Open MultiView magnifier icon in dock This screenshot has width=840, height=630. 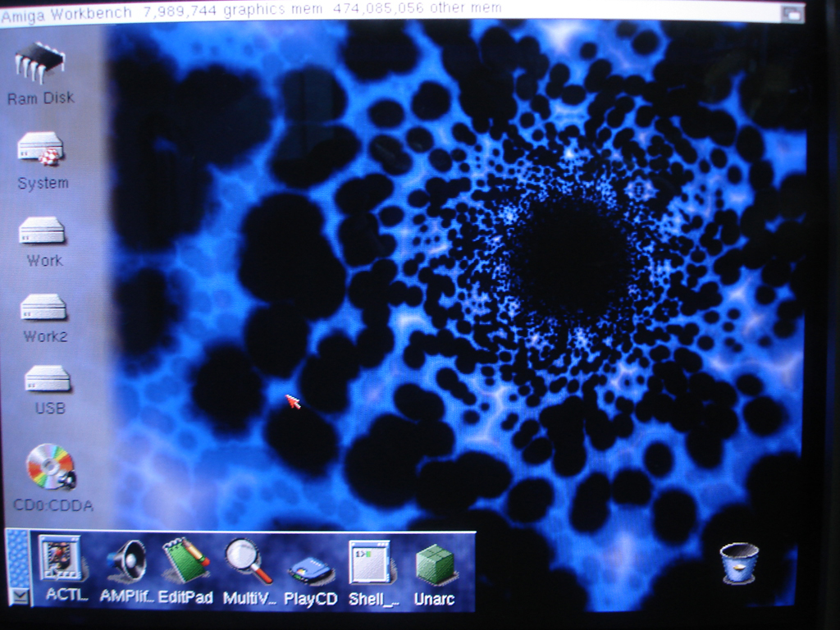click(x=248, y=560)
